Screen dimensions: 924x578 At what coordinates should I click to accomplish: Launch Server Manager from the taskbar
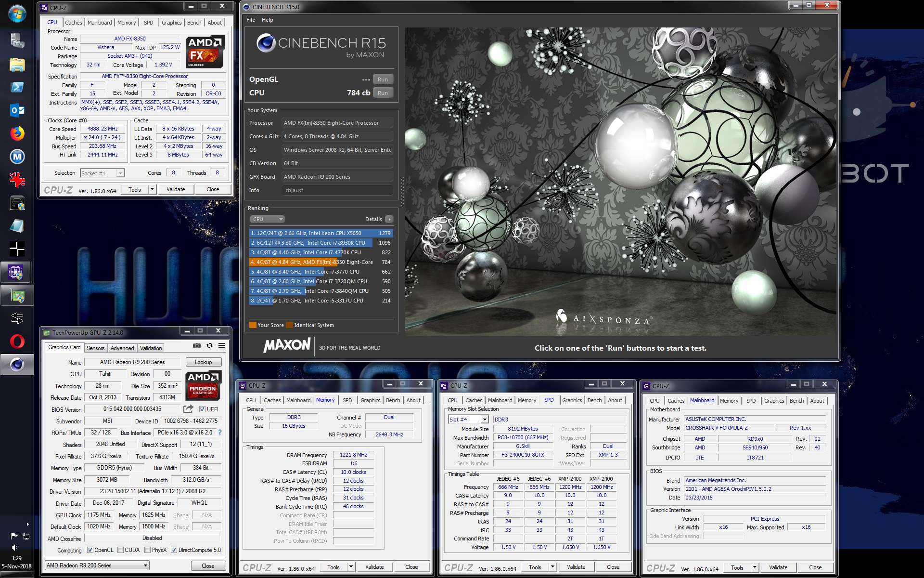coord(17,40)
